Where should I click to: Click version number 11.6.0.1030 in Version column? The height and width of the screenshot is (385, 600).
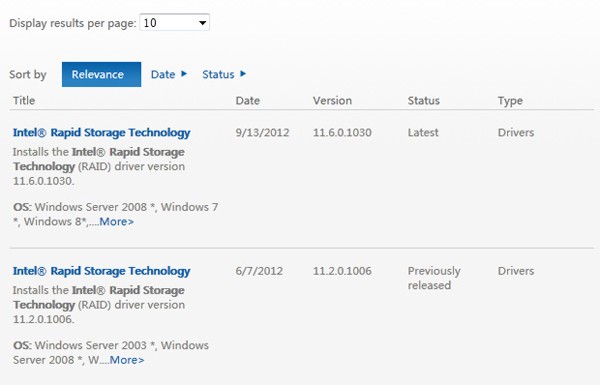pos(342,133)
